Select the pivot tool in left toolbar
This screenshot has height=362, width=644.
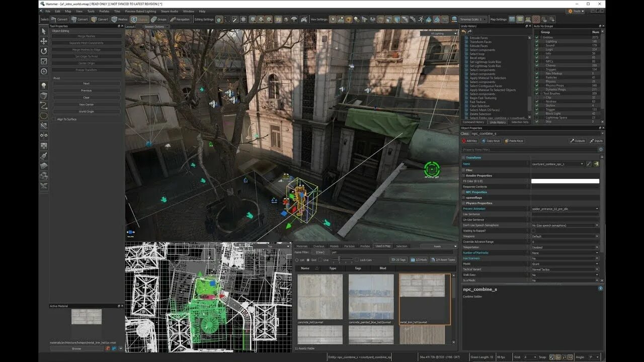tap(44, 71)
